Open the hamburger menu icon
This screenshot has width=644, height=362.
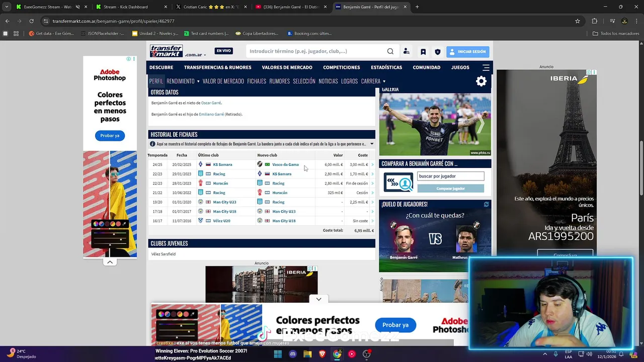(x=486, y=67)
